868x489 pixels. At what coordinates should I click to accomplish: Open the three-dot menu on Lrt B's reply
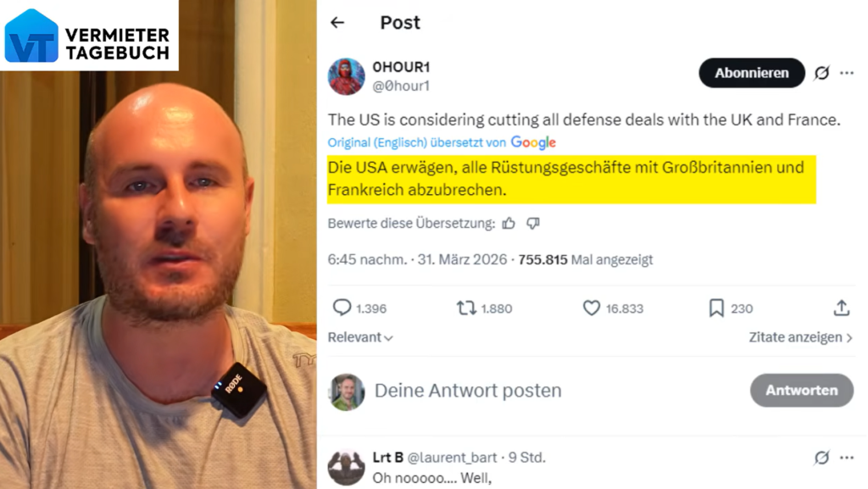coord(847,458)
